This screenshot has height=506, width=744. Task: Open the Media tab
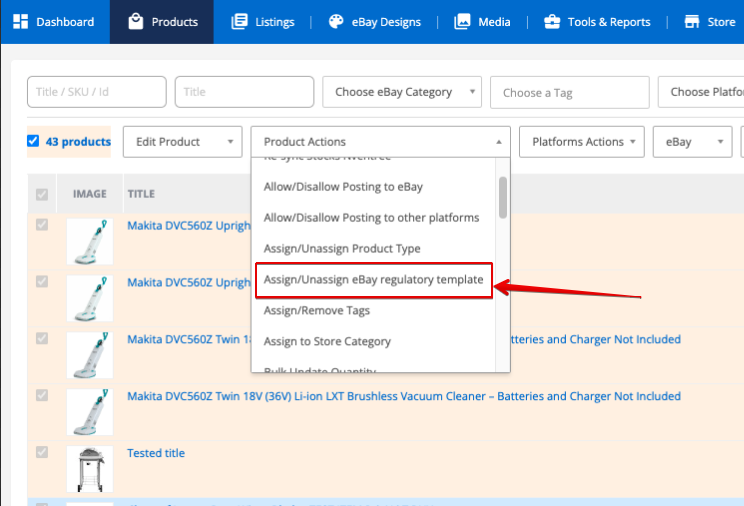coord(482,22)
